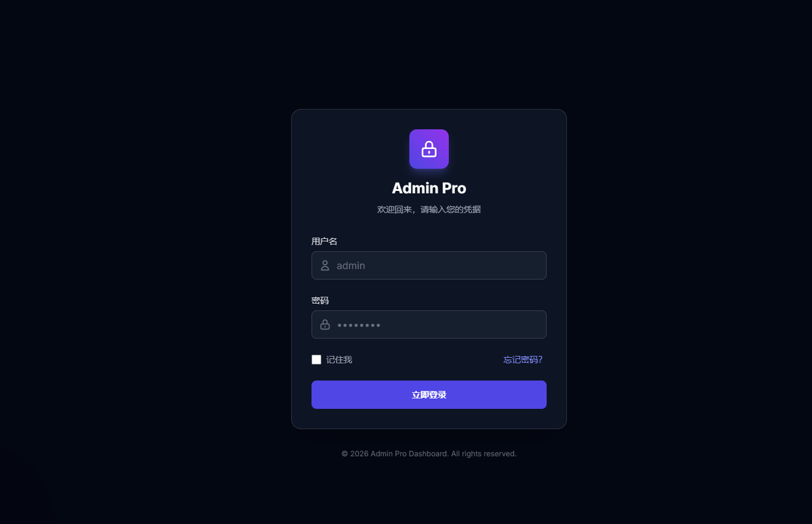The image size is (812, 524).
Task: Click the question mark in 忘记密码?
Action: 541,360
